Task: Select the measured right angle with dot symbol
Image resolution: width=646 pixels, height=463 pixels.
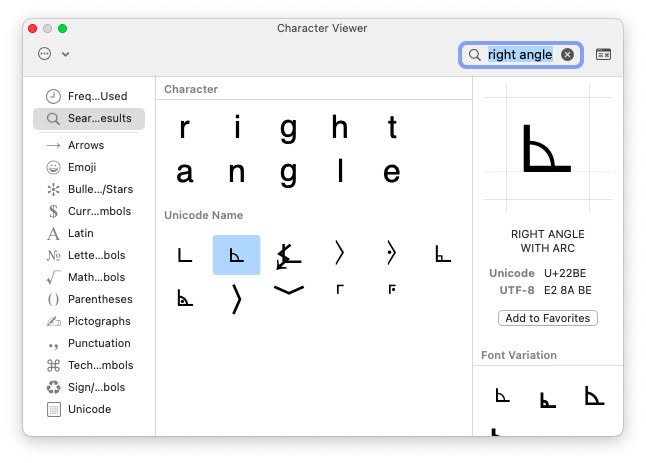Action: [185, 298]
